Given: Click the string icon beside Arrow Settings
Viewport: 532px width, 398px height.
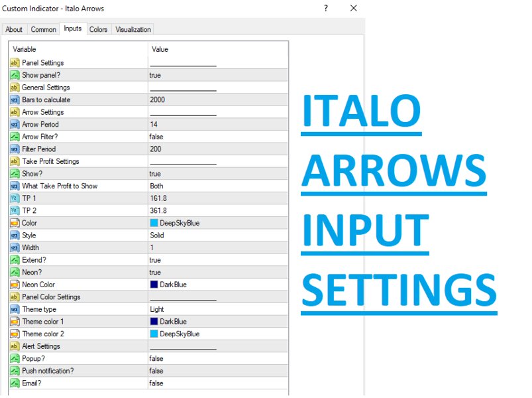Looking at the screenshot, I should [15, 112].
